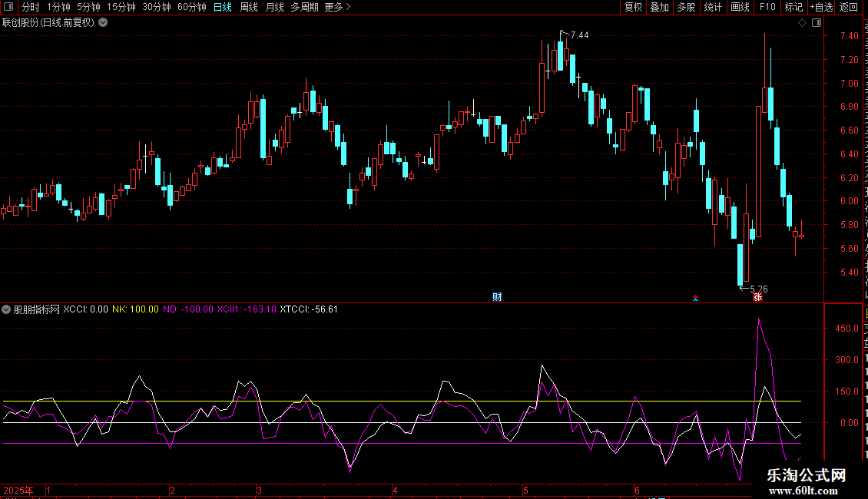Toggle the right side panel icon
Image resolution: width=868 pixels, height=499 pixels.
pyautogui.click(x=817, y=23)
